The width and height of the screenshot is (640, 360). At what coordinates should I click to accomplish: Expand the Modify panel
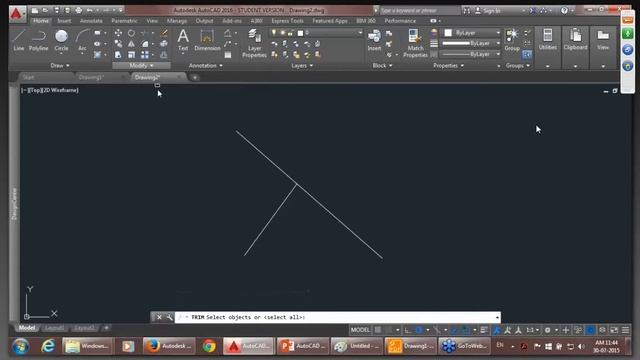[x=141, y=65]
